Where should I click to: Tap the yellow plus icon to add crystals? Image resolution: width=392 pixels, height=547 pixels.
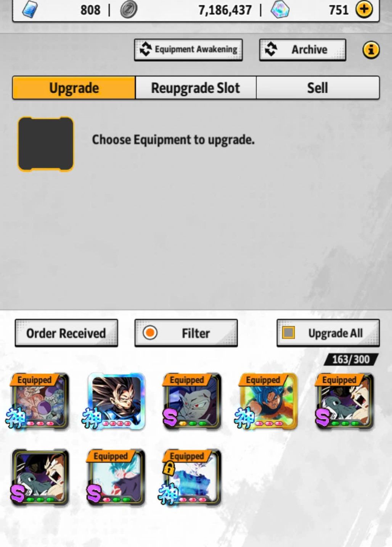[364, 9]
